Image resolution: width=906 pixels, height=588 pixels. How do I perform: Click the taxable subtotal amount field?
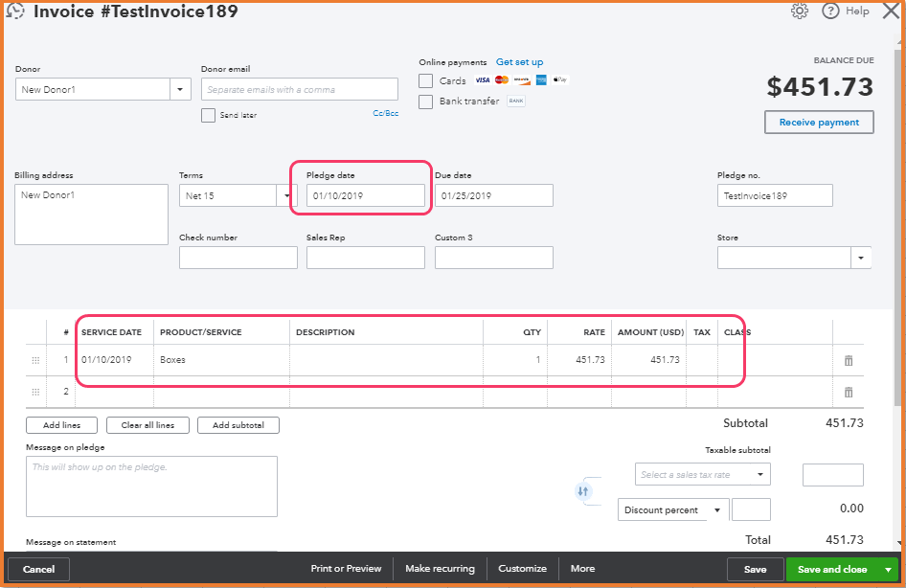tap(832, 475)
